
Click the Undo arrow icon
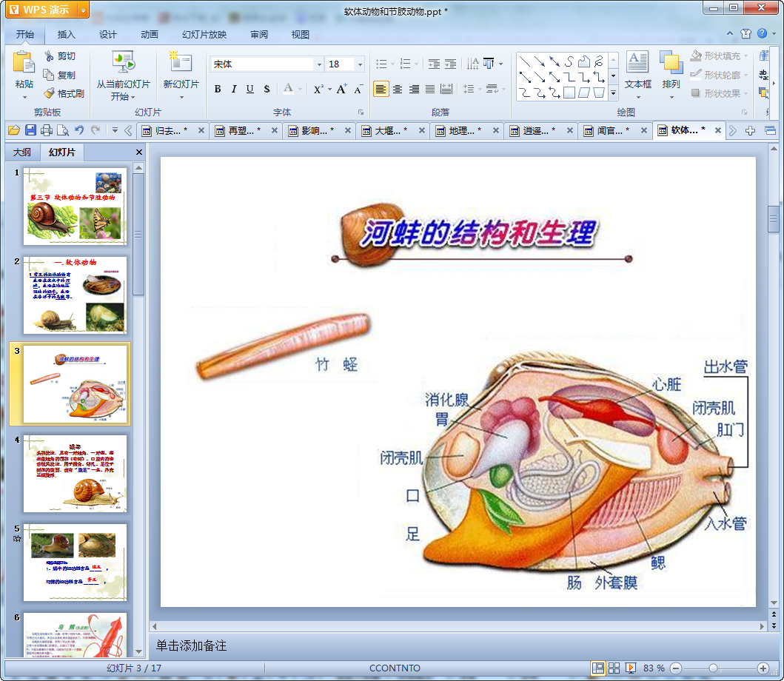pos(79,130)
